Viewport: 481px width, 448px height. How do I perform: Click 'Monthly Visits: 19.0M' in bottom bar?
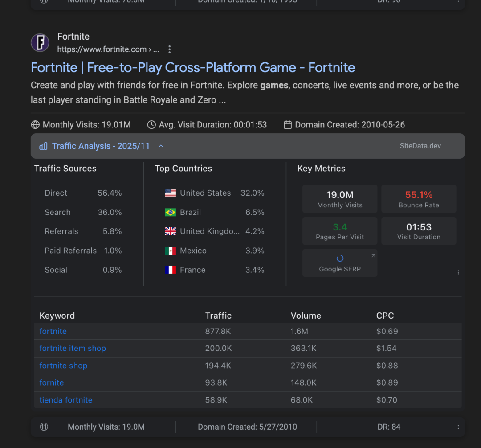(106, 427)
